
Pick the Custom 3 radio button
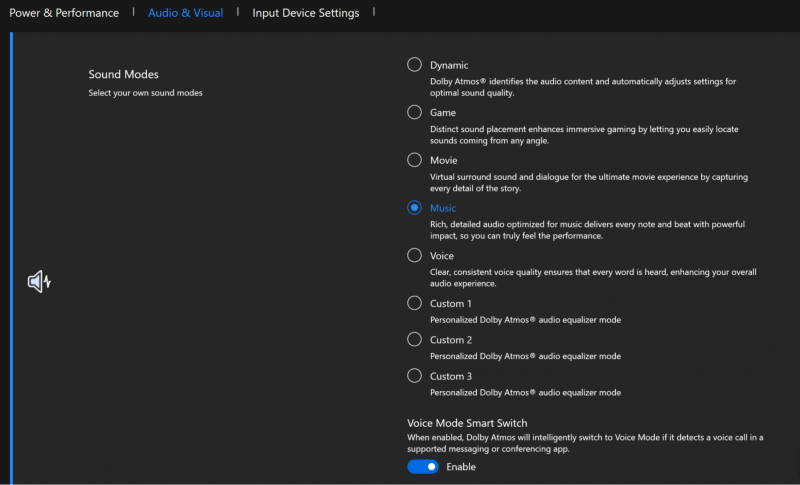tap(414, 376)
